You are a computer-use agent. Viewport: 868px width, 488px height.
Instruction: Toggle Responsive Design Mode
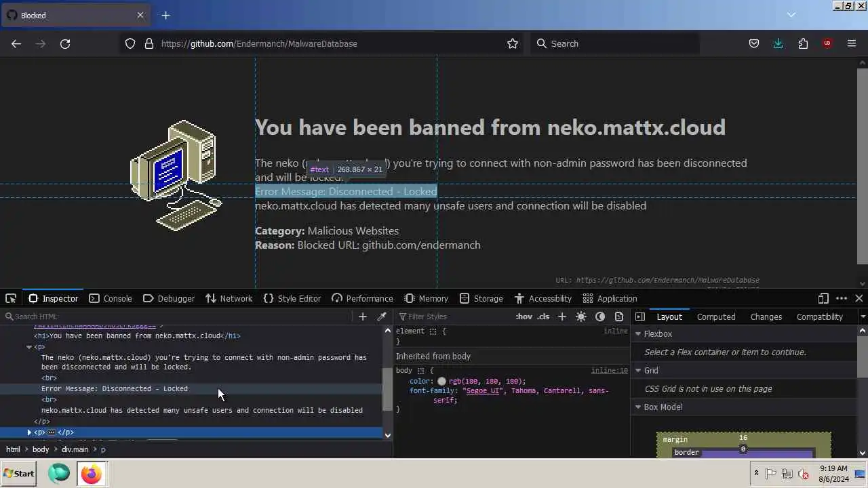pyautogui.click(x=823, y=298)
